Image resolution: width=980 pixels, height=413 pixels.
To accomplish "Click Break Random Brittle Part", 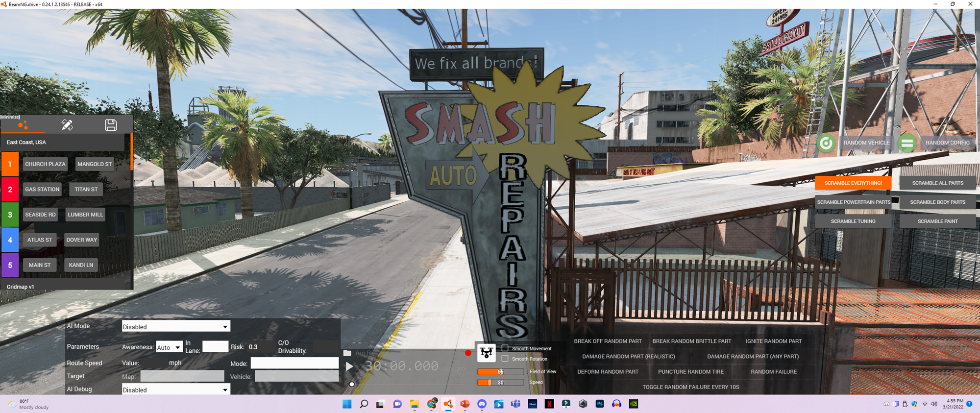I will [691, 341].
